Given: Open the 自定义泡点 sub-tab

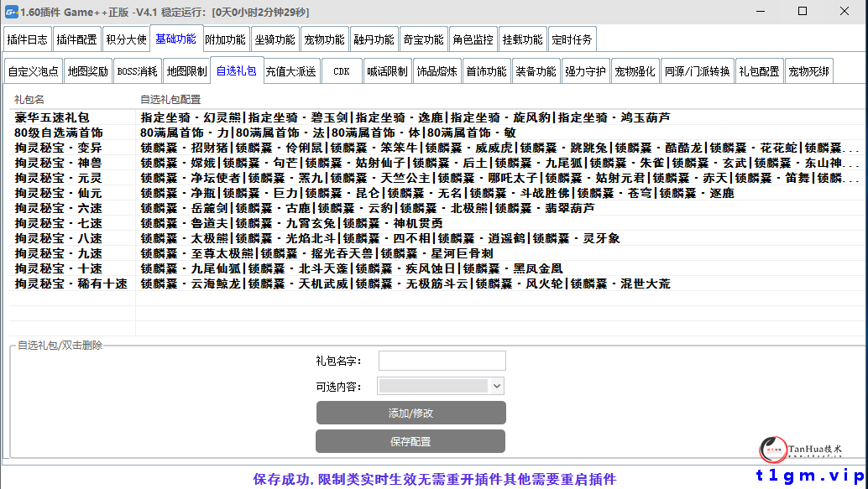Looking at the screenshot, I should (x=32, y=71).
